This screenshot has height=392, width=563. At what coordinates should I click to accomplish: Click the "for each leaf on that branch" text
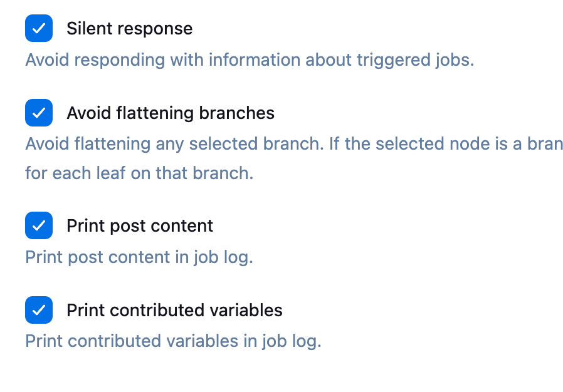pyautogui.click(x=139, y=173)
